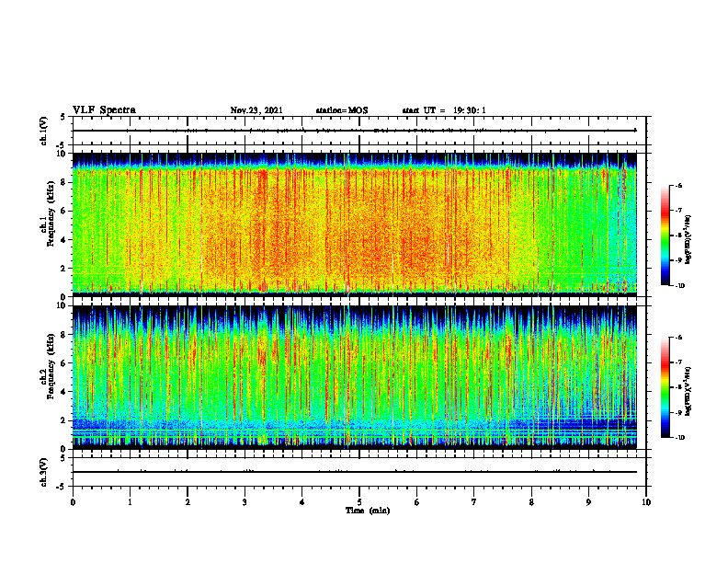
Task: Click the 'ch.1(V)' waveform axis label
Action: click(x=43, y=131)
